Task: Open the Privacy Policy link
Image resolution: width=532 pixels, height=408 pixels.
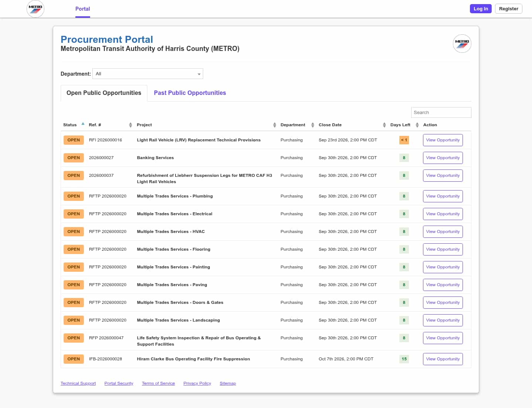Action: (197, 383)
